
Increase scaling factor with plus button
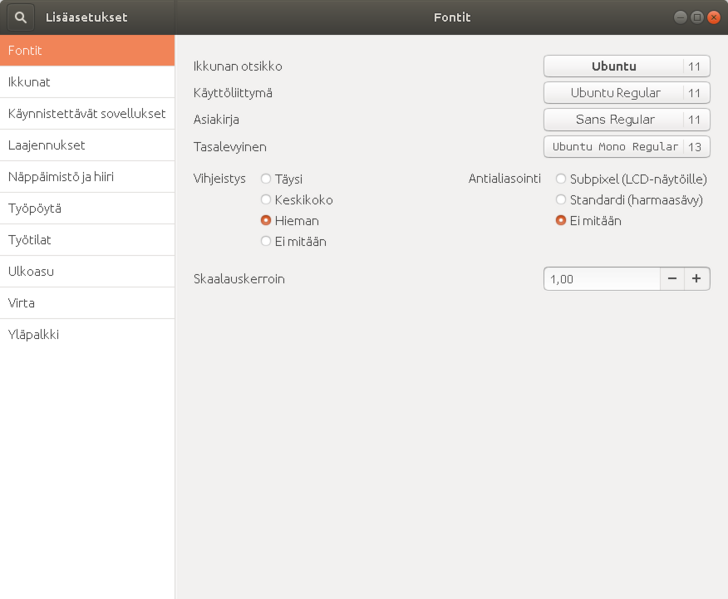click(x=697, y=279)
